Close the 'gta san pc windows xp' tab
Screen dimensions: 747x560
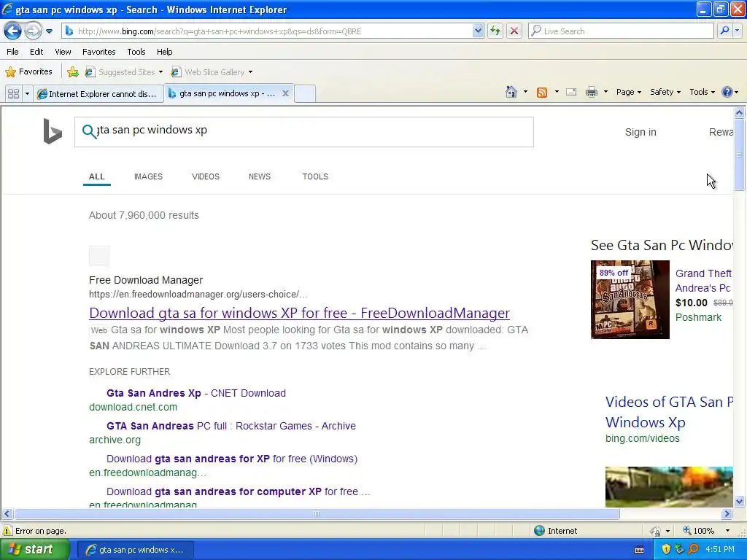(x=285, y=93)
